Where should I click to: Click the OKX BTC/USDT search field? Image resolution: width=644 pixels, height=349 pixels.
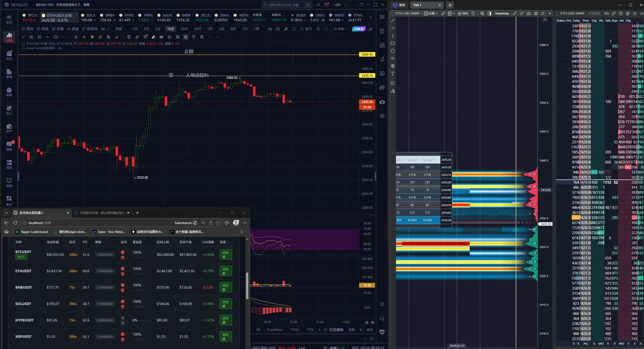coord(287,5)
